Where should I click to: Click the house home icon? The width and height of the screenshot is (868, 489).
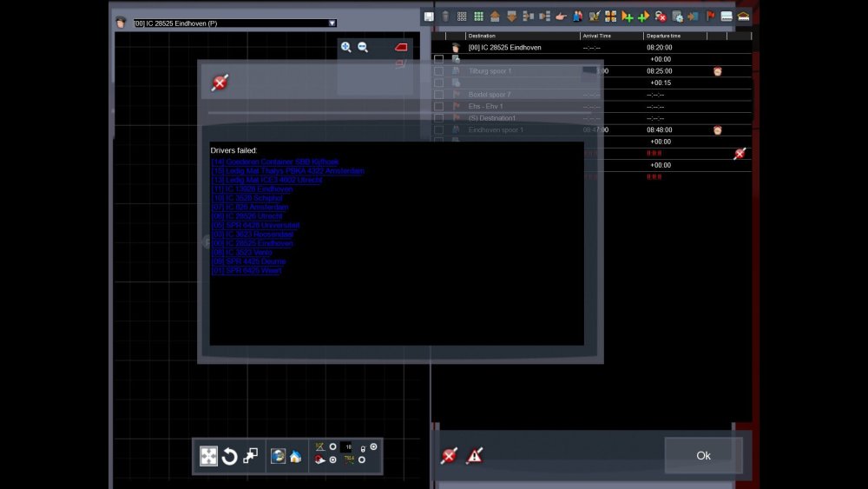[295, 457]
